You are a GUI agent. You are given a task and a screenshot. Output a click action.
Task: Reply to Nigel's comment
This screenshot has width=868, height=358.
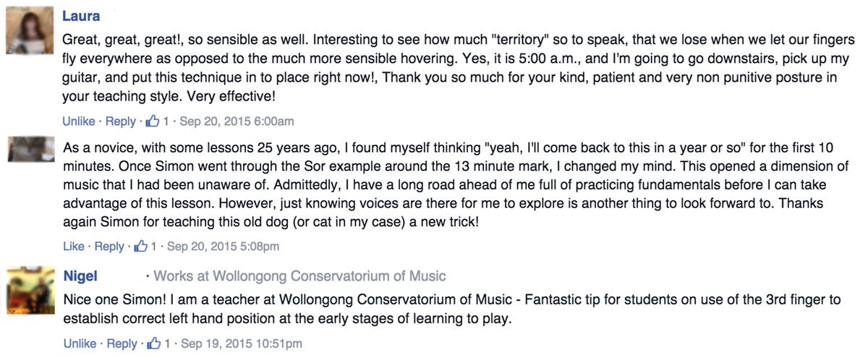121,344
